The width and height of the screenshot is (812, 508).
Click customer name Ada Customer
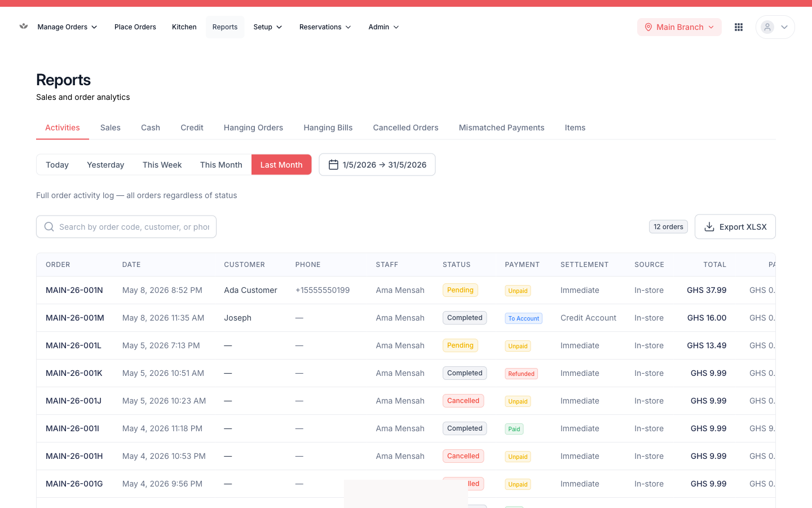pyautogui.click(x=250, y=290)
